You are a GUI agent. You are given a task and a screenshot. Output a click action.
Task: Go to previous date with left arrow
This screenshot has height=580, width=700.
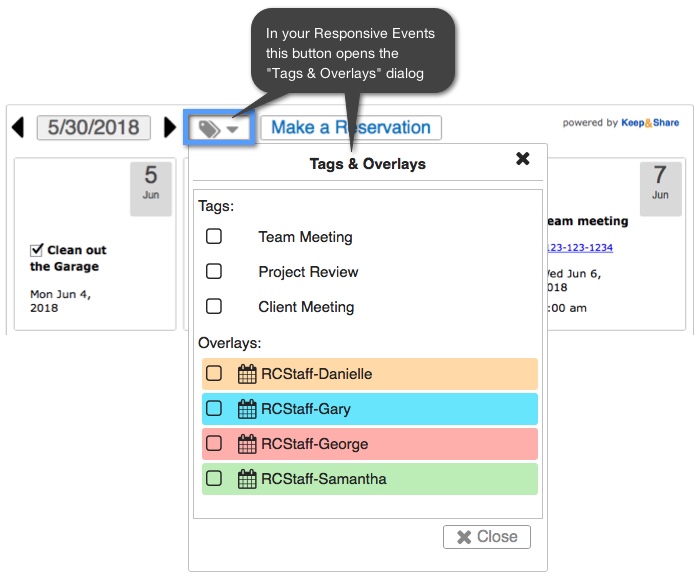[x=18, y=127]
